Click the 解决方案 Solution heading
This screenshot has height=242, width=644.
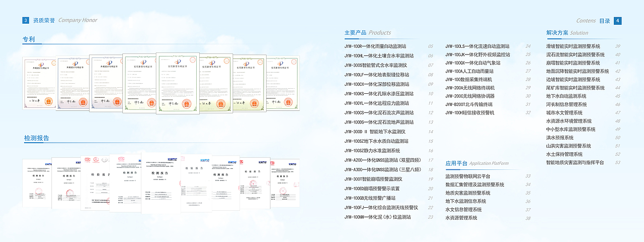pyautogui.click(x=567, y=32)
